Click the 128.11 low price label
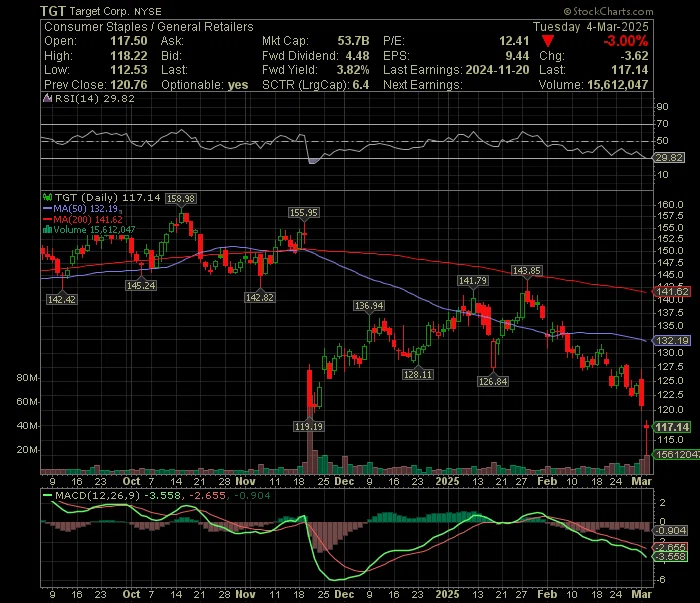The height and width of the screenshot is (603, 700). click(418, 374)
